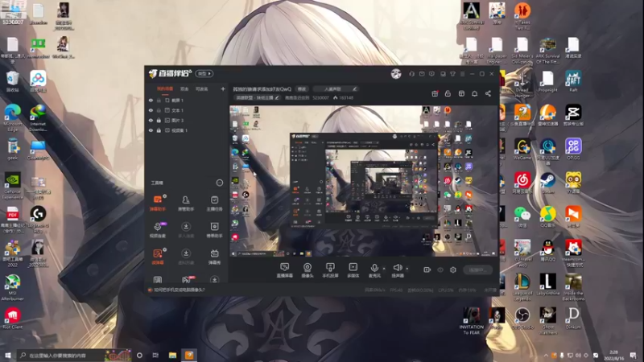This screenshot has height=362, width=644.
Task: Select the 截屏 1 source row
Action: 187,100
